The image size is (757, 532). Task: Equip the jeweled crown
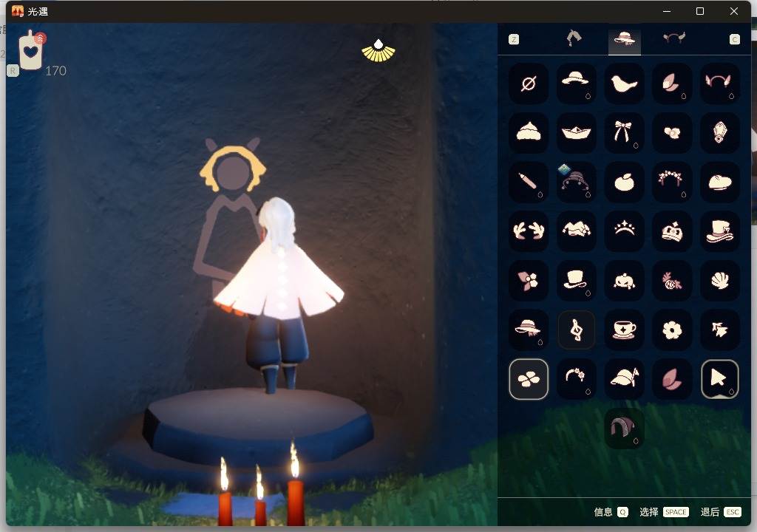pos(671,231)
